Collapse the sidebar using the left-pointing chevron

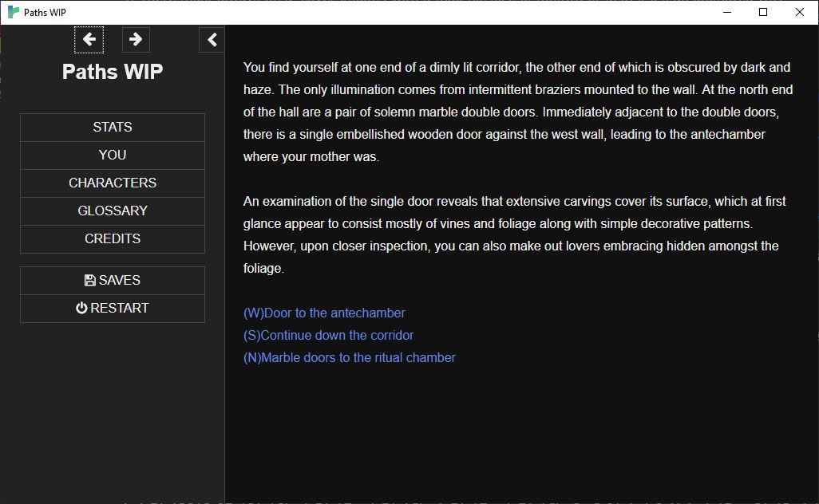pos(212,39)
